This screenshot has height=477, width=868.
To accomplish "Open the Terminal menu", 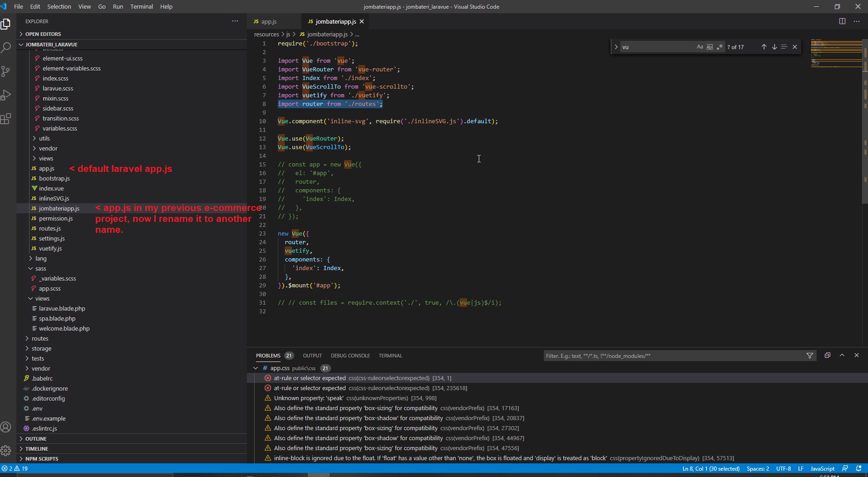I will pos(141,6).
